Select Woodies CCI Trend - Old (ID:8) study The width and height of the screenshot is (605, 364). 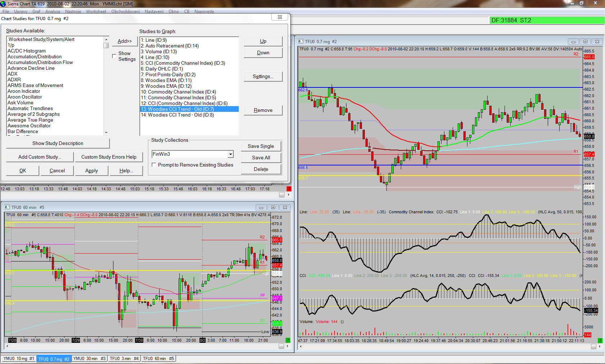point(177,115)
